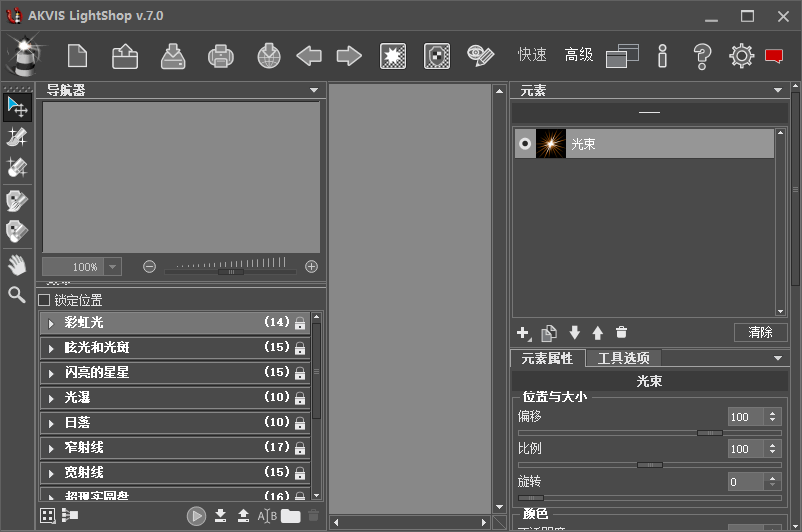Click the New Image toolbar icon
Image resolution: width=802 pixels, height=532 pixels.
point(77,56)
